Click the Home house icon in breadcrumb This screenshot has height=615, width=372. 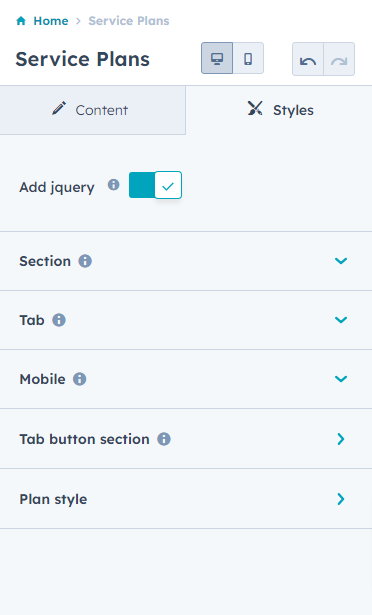pos(21,20)
